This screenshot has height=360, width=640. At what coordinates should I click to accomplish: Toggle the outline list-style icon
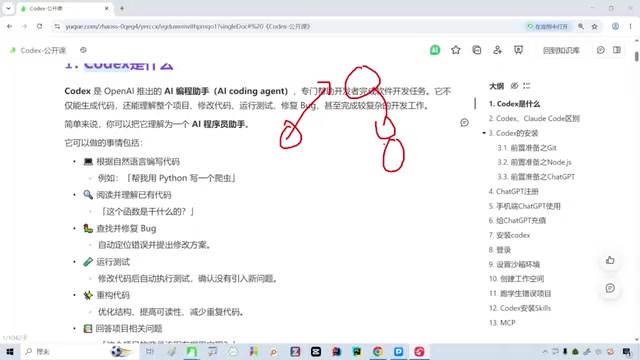point(527,86)
